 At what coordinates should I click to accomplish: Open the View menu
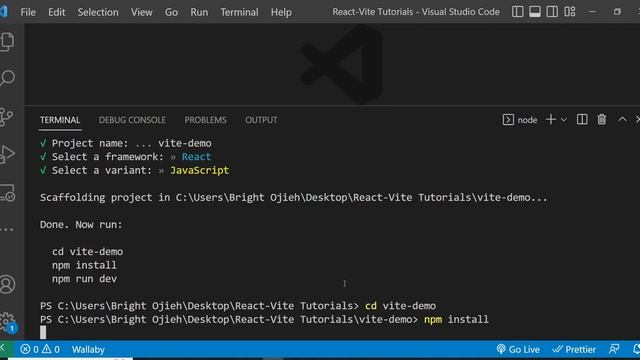click(x=141, y=12)
